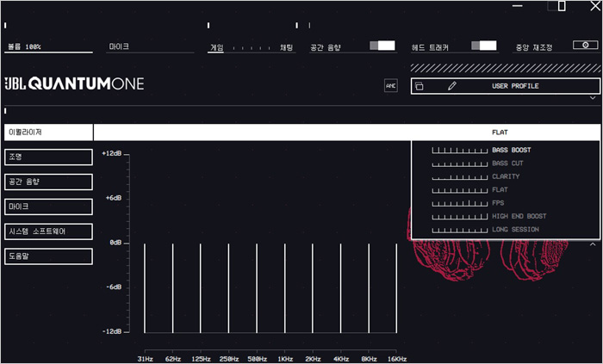The image size is (603, 364).
Task: Select the HIGH END BOOST preset
Action: click(x=519, y=216)
